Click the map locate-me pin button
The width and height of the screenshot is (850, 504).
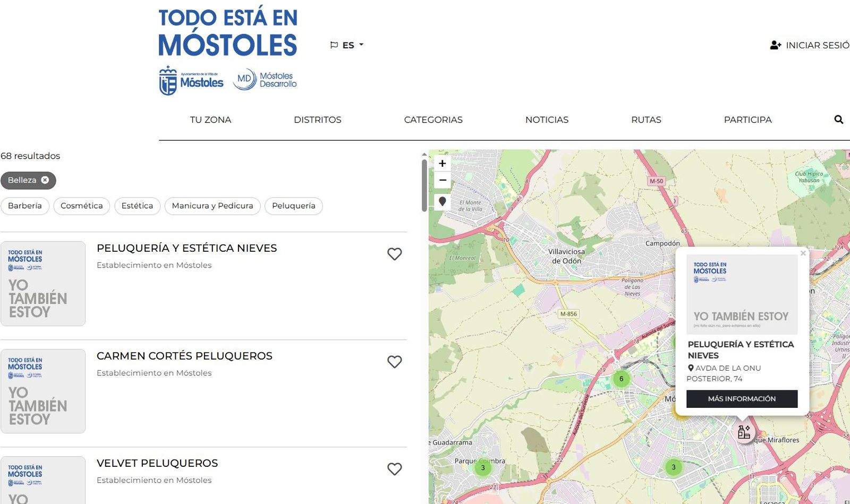[x=442, y=201]
